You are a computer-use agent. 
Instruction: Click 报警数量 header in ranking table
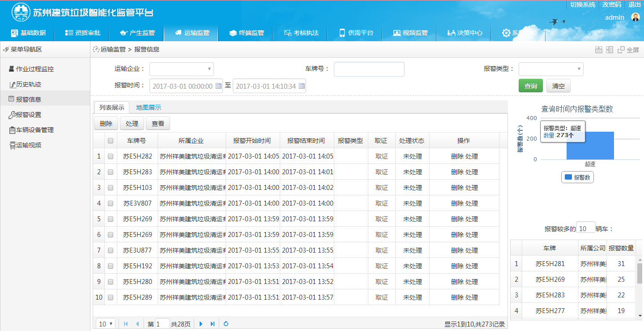coord(621,248)
